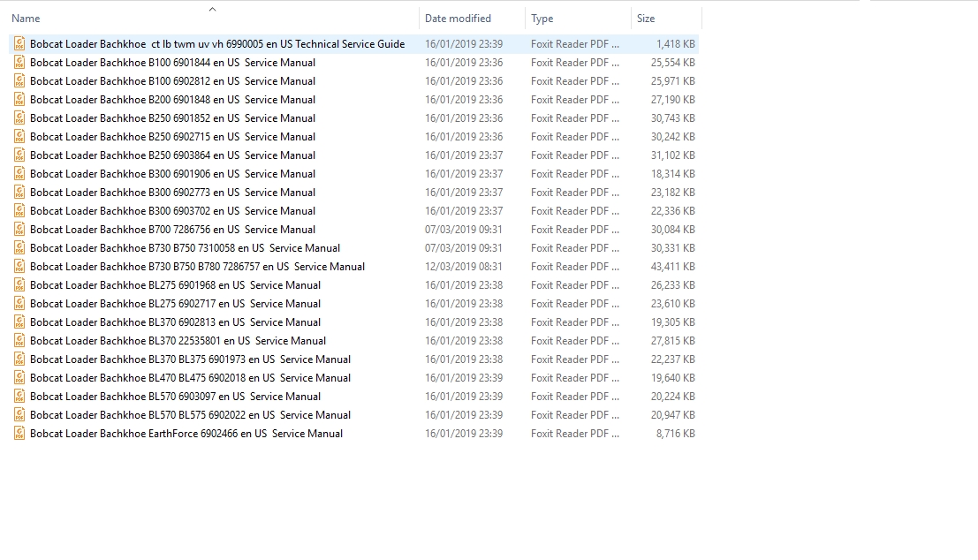Click the size value 8,716 KB
The height and width of the screenshot is (560, 978).
(676, 434)
